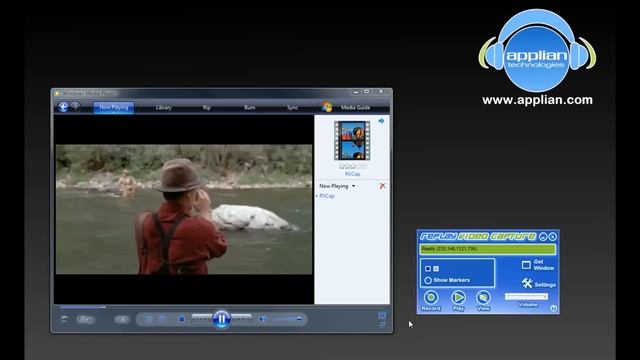Mute the Media Player speaker
This screenshot has width=640, height=360.
coord(262,319)
